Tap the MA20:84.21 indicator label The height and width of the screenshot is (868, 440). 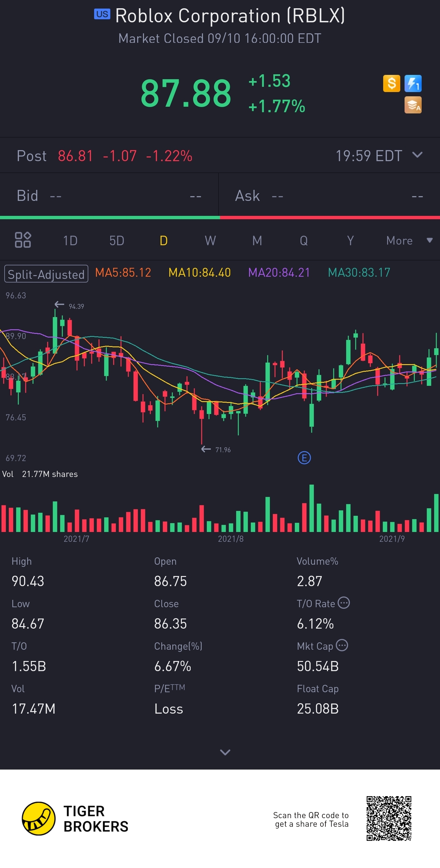(279, 272)
